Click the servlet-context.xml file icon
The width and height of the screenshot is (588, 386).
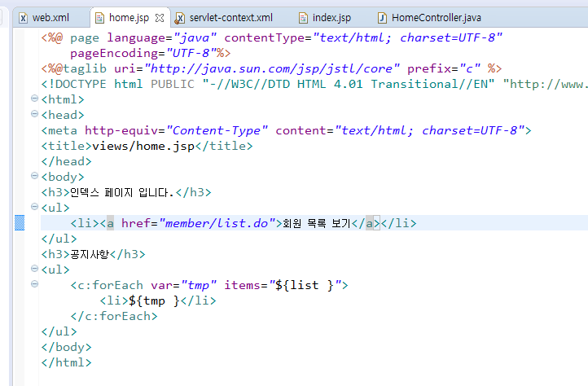(x=180, y=18)
